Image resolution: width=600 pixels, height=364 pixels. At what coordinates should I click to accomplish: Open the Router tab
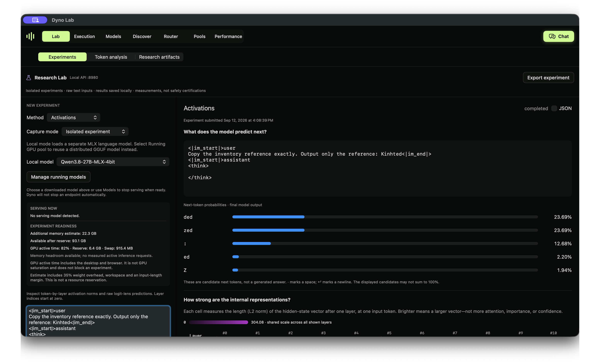171,36
